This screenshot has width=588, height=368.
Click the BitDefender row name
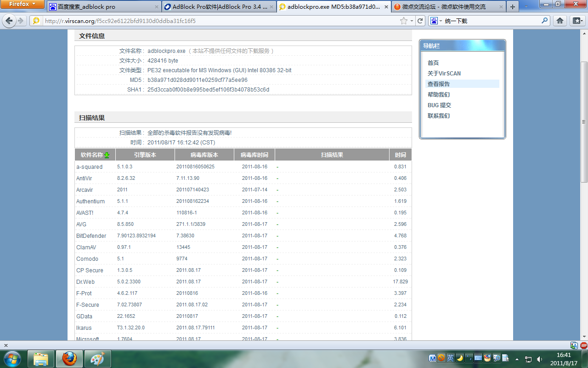point(91,236)
